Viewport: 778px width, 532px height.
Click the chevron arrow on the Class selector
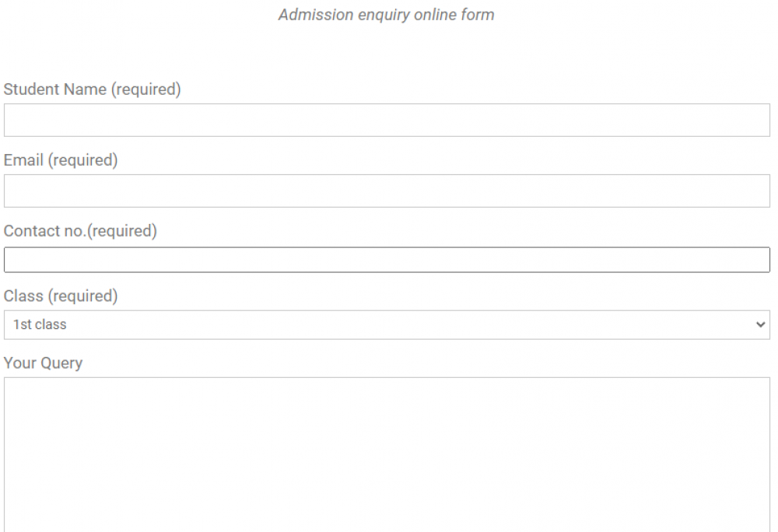(761, 324)
